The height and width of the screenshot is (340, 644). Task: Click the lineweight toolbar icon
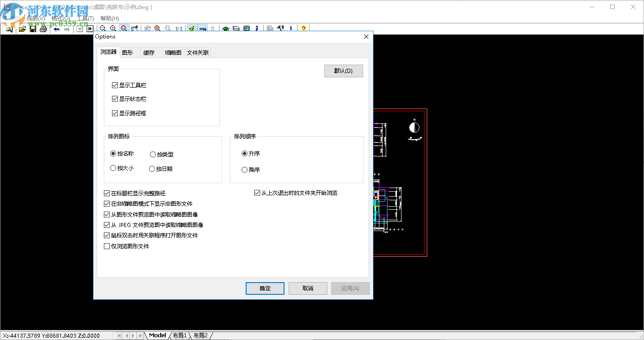203,28
